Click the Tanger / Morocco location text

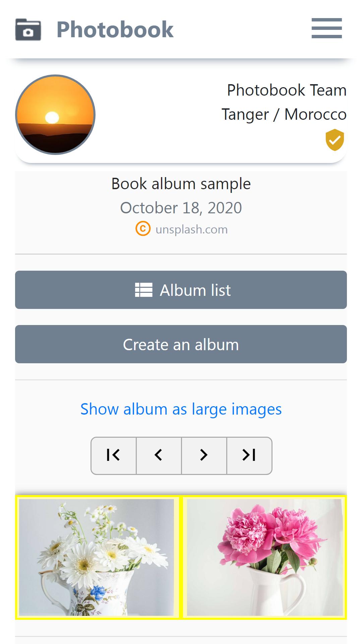pos(284,114)
